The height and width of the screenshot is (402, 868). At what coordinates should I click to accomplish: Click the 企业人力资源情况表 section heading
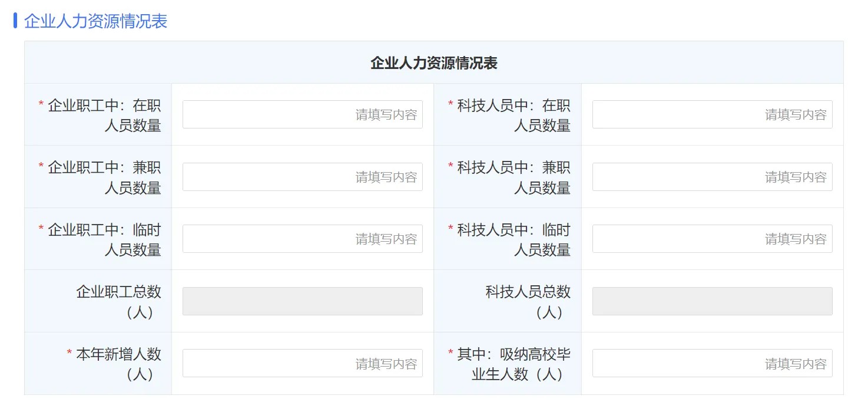(x=95, y=21)
